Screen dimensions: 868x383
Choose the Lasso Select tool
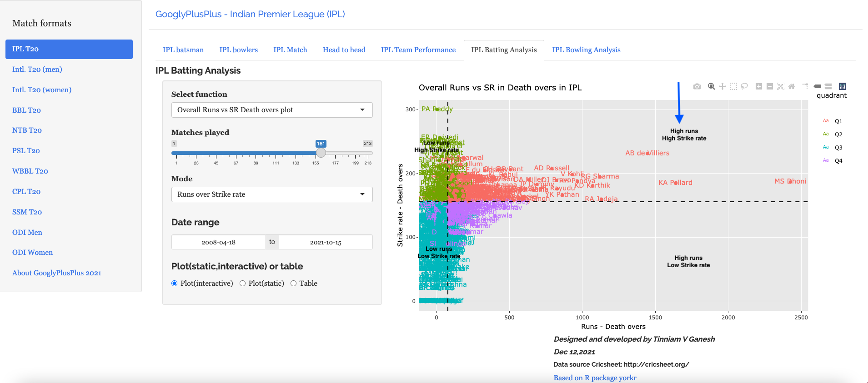[x=744, y=86]
